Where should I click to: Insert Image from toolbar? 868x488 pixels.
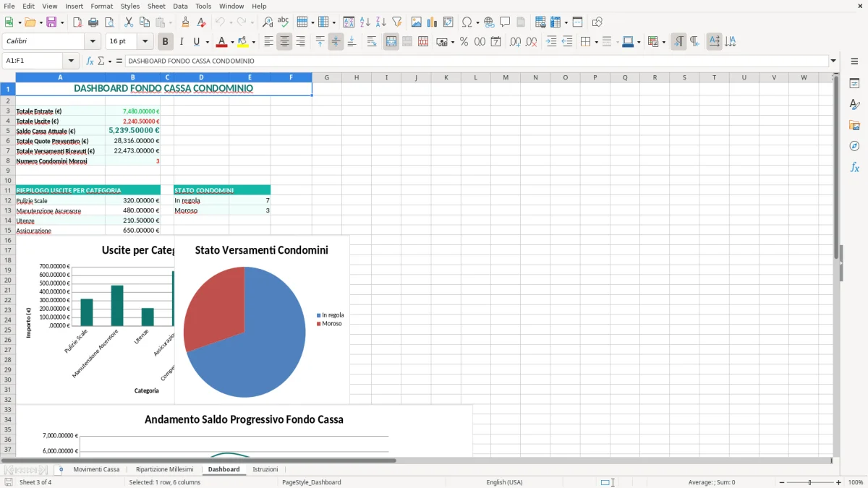417,22
